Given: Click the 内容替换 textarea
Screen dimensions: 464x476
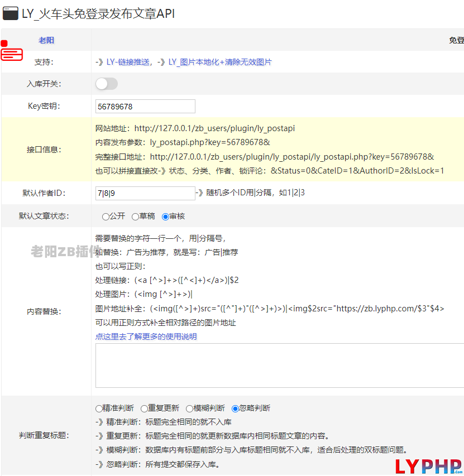Looking at the screenshot, I should (280, 366).
